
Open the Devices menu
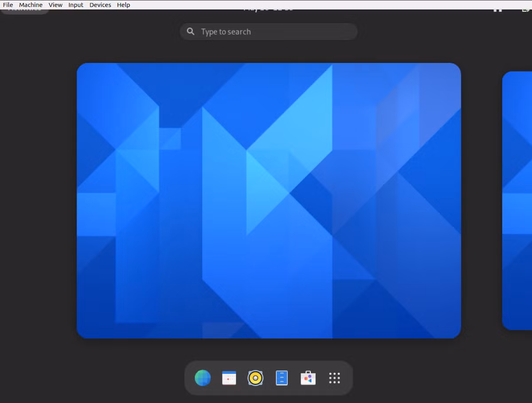(100, 5)
